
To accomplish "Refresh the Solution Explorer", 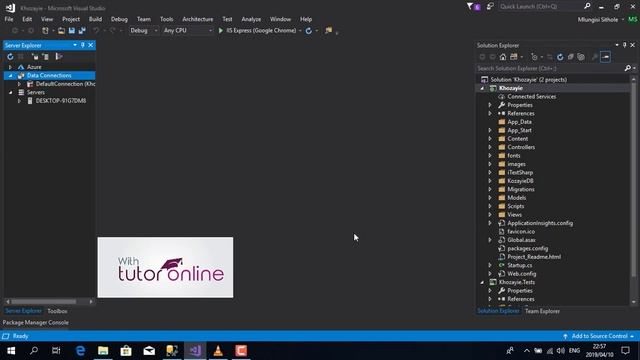I will point(560,57).
